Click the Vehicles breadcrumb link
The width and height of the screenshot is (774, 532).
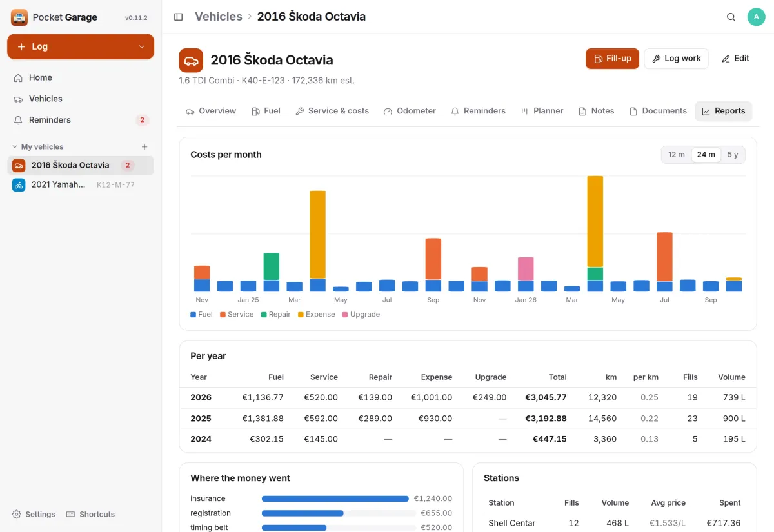219,17
